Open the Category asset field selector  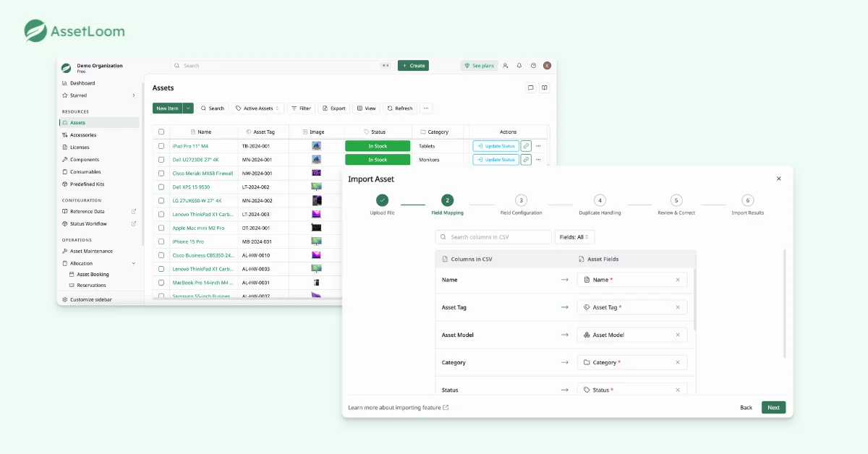(632, 362)
